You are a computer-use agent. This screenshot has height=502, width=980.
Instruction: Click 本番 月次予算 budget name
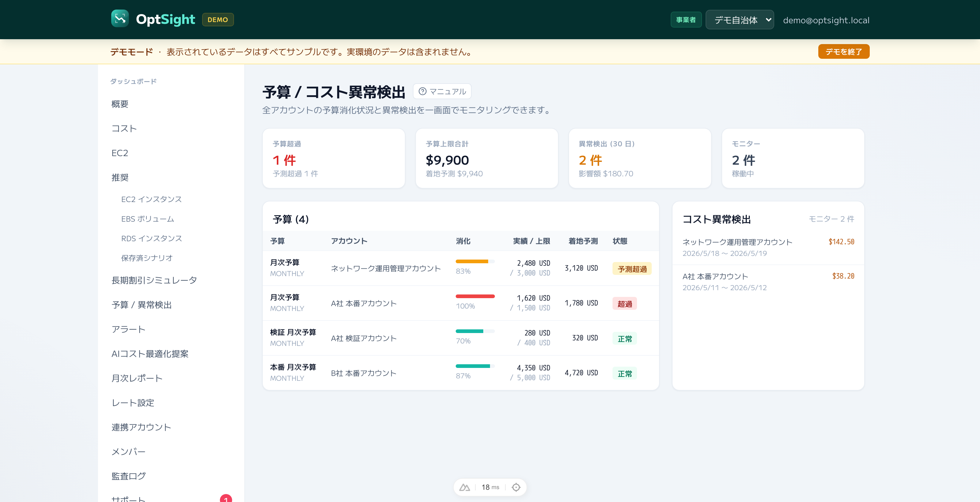point(293,367)
